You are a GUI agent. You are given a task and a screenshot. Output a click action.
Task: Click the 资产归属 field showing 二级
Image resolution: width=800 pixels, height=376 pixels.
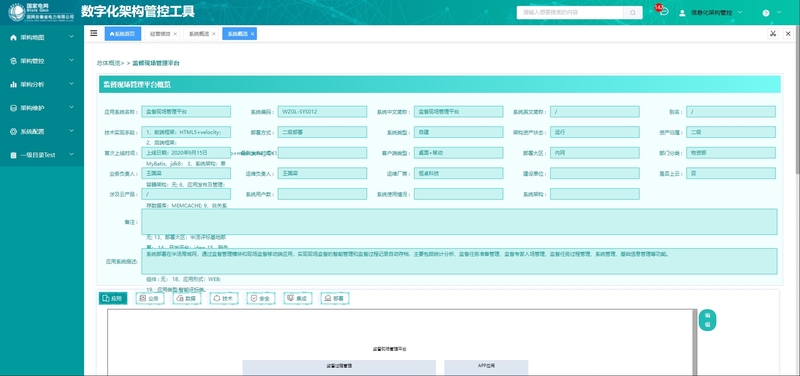pos(731,132)
